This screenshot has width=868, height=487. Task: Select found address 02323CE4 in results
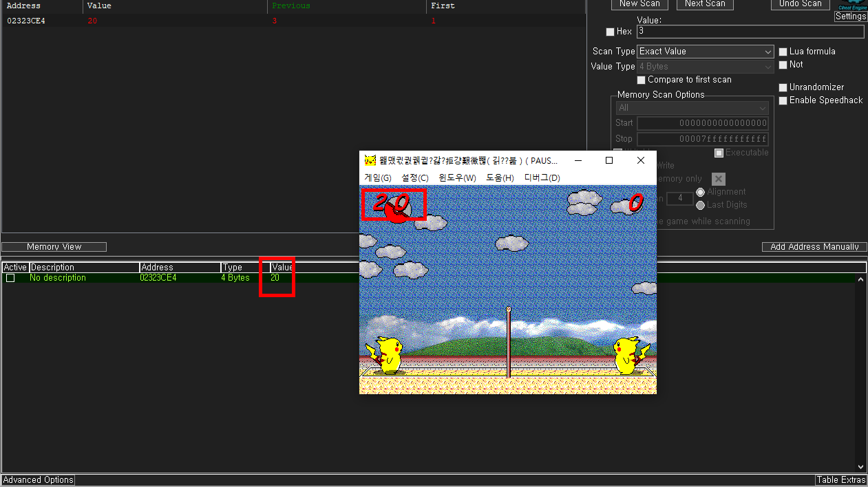point(26,21)
